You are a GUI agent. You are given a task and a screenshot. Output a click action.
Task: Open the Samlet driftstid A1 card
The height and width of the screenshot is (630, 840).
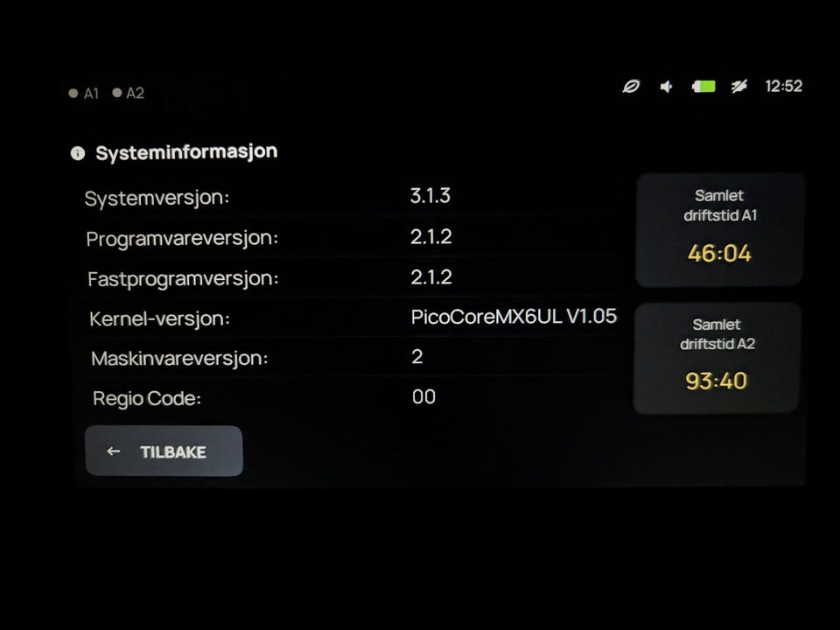(719, 230)
